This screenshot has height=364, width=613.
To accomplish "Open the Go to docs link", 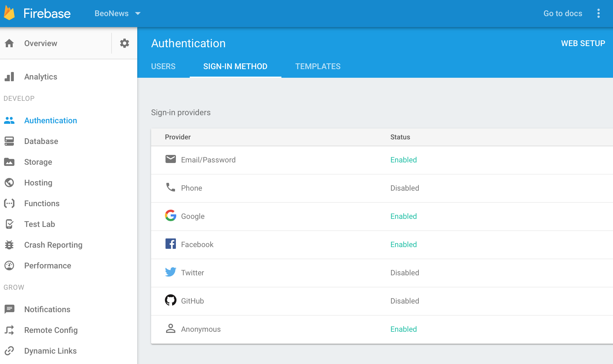I will (563, 13).
